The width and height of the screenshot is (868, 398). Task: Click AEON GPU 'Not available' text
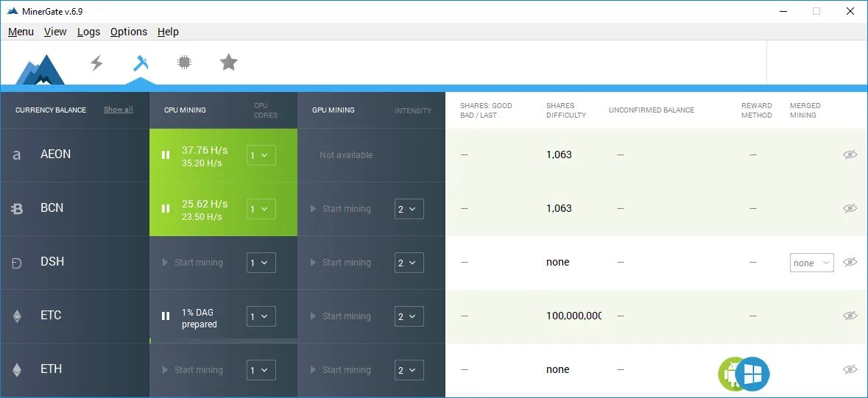click(x=346, y=155)
